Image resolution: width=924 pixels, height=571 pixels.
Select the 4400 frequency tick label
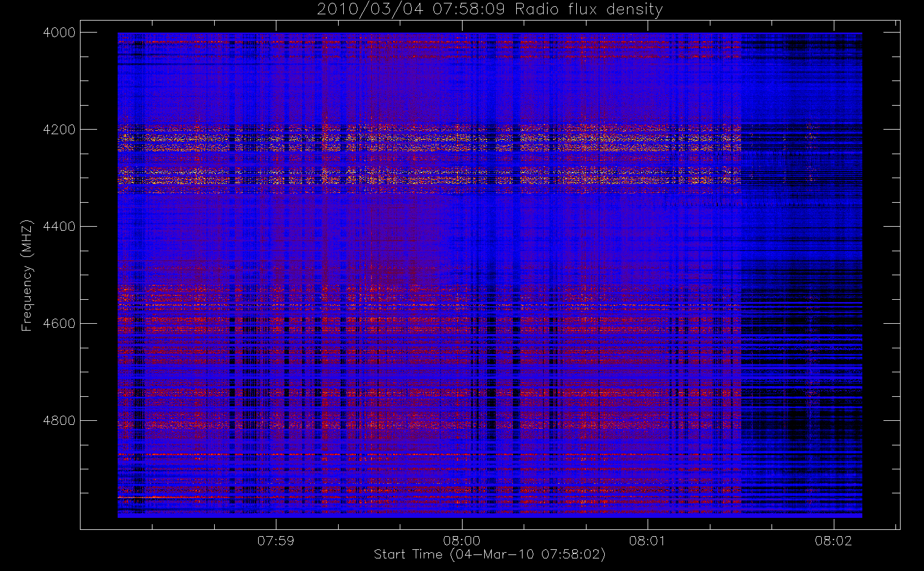[59, 227]
